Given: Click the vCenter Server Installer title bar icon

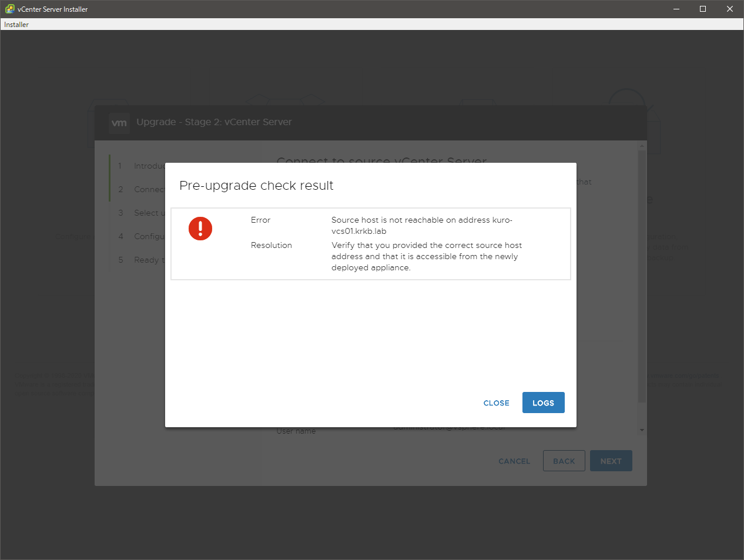Looking at the screenshot, I should coord(9,9).
